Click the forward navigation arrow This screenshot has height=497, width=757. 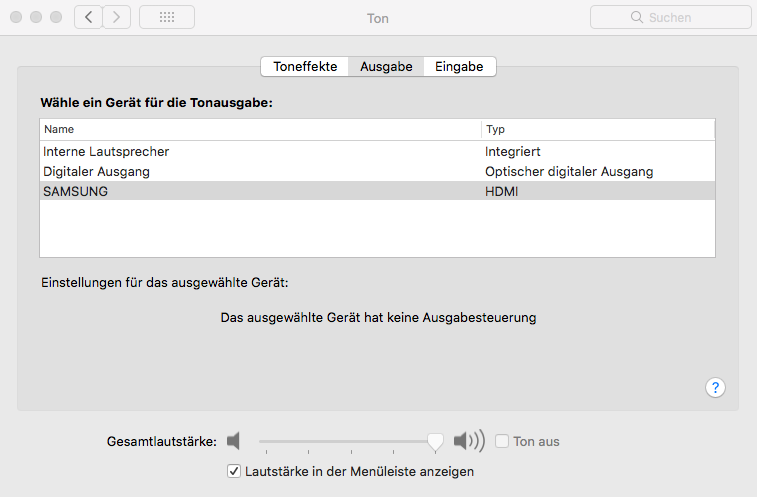(x=117, y=17)
